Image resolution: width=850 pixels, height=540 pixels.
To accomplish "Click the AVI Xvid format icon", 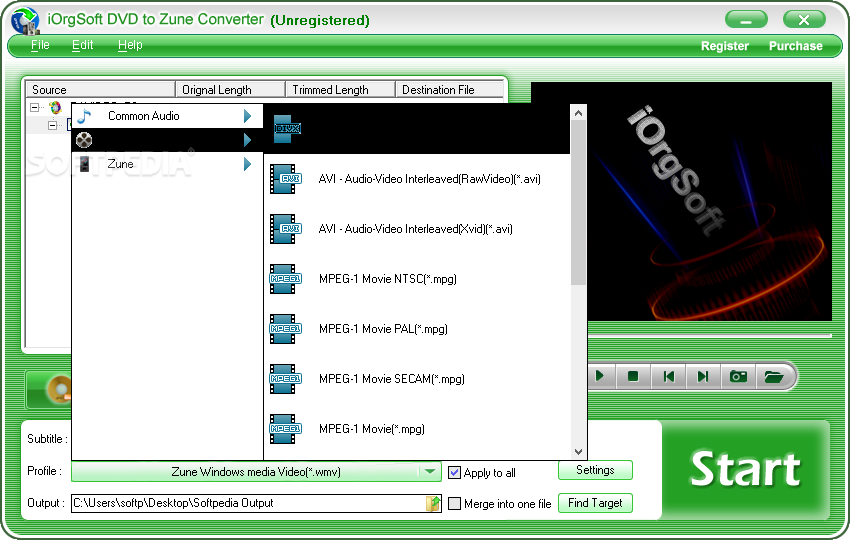I will pos(286,229).
